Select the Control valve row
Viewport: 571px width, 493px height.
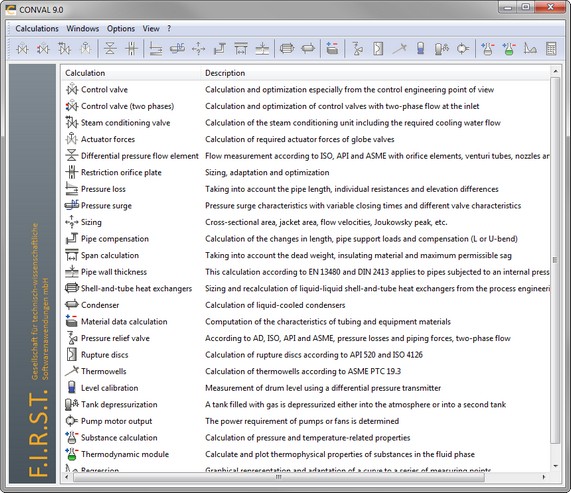point(306,90)
